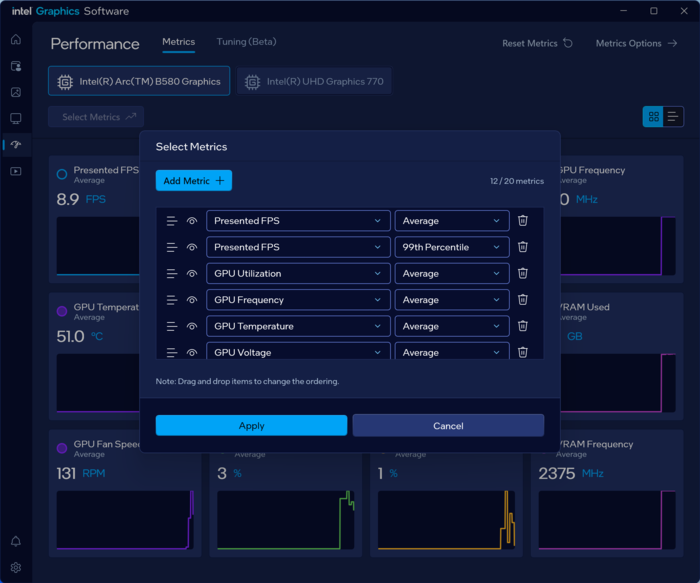Open the GPU Frequency metric dropdown
The width and height of the screenshot is (700, 583).
[x=298, y=300]
